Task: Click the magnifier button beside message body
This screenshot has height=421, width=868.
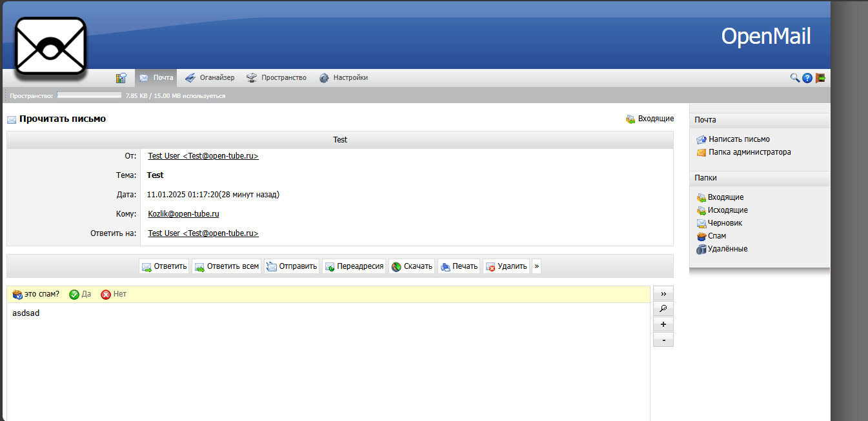Action: coord(663,309)
